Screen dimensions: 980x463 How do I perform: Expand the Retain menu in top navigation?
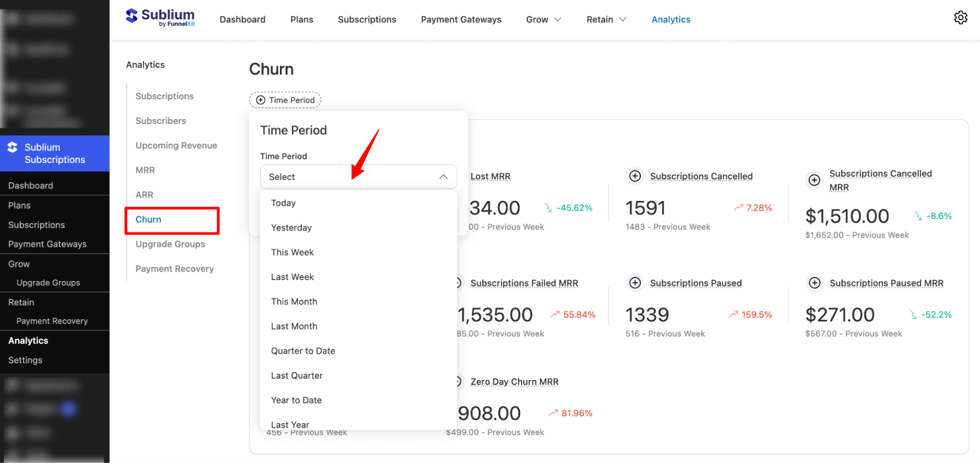click(x=606, y=20)
